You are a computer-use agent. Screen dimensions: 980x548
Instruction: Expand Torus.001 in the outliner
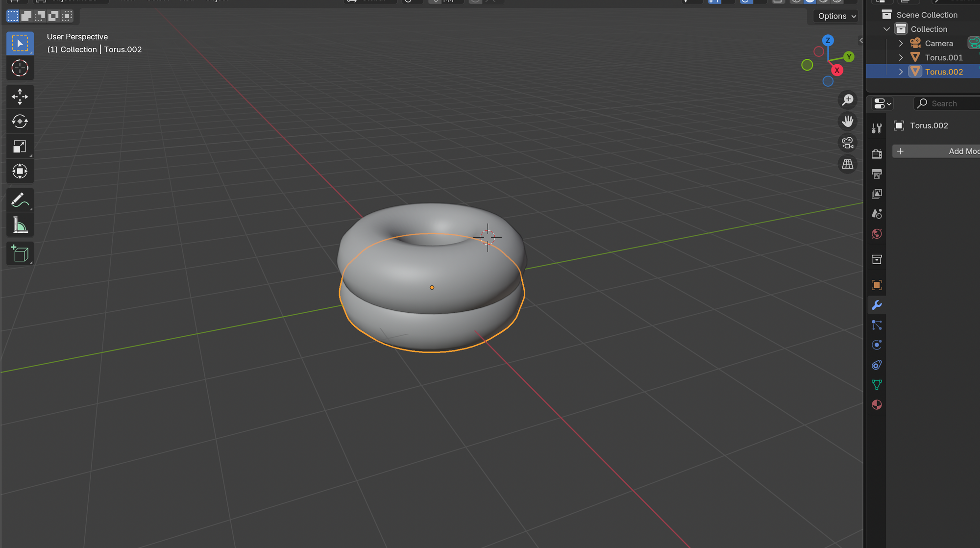tap(901, 58)
